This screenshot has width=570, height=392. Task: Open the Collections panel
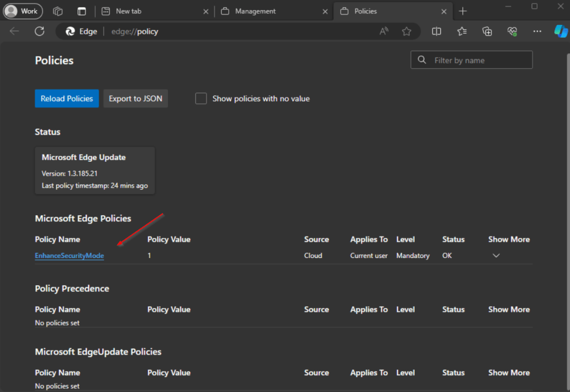click(x=487, y=31)
